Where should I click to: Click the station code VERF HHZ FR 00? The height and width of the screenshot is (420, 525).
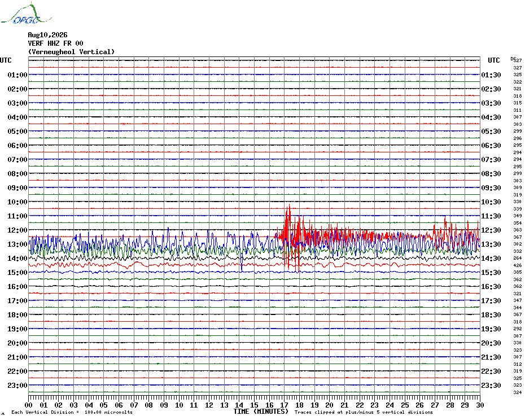55,43
